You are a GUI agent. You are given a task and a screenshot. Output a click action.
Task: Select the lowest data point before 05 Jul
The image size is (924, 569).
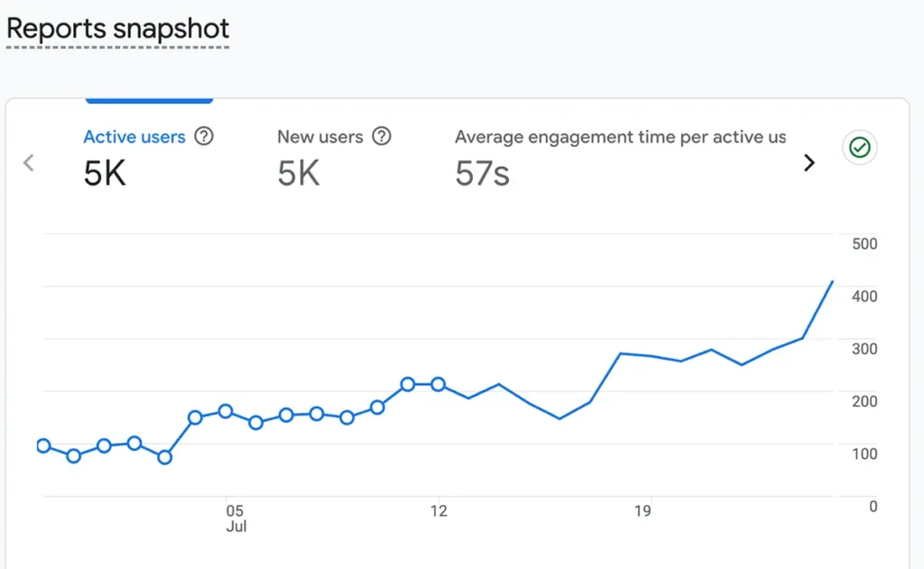165,457
